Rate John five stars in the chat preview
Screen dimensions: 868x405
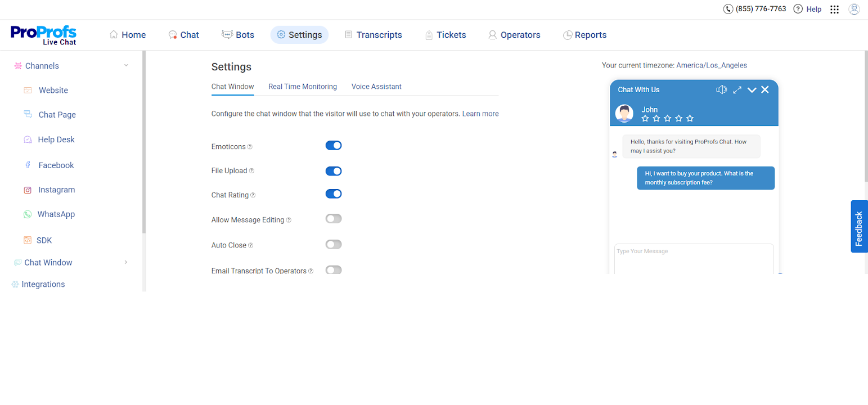coord(690,118)
